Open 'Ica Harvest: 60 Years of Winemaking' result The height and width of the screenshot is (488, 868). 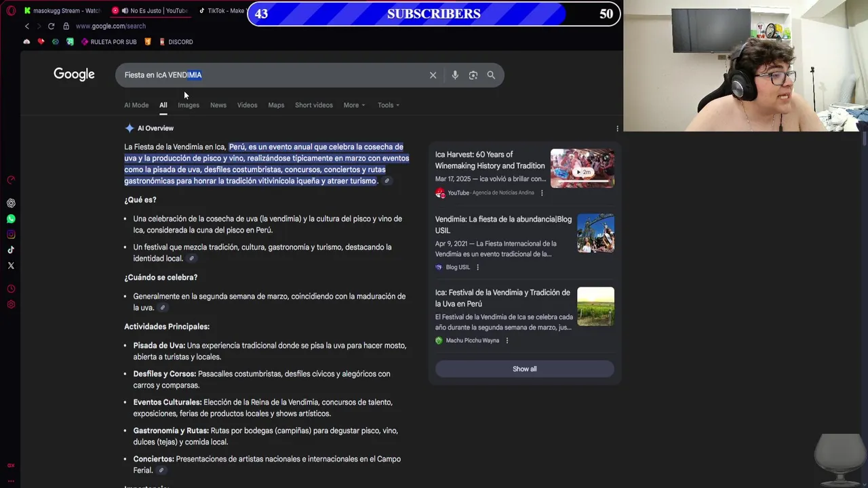(490, 160)
